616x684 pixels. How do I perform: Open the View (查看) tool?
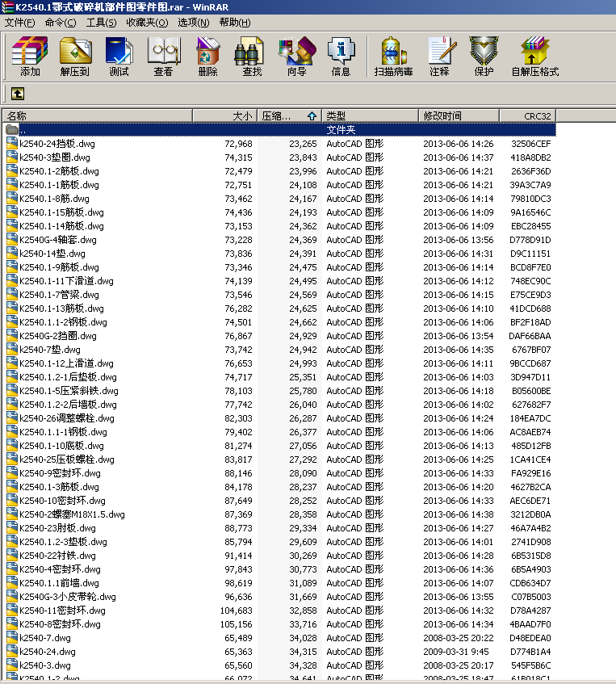164,56
